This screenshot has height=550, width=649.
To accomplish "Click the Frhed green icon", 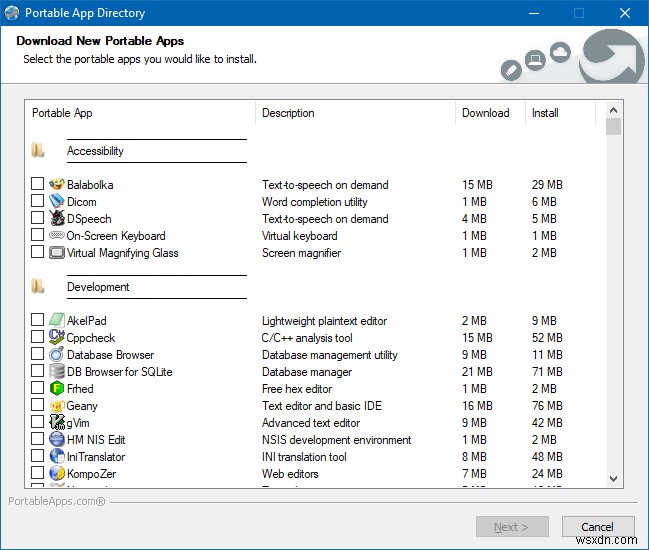I will 57,389.
